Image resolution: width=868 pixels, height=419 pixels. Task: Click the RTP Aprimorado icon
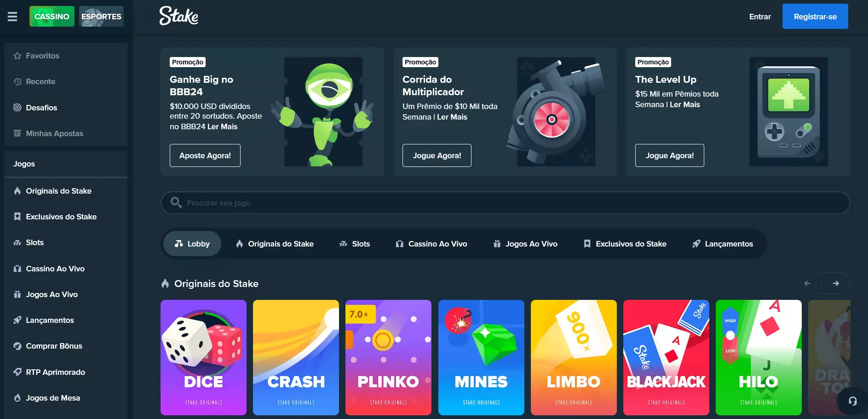[17, 372]
